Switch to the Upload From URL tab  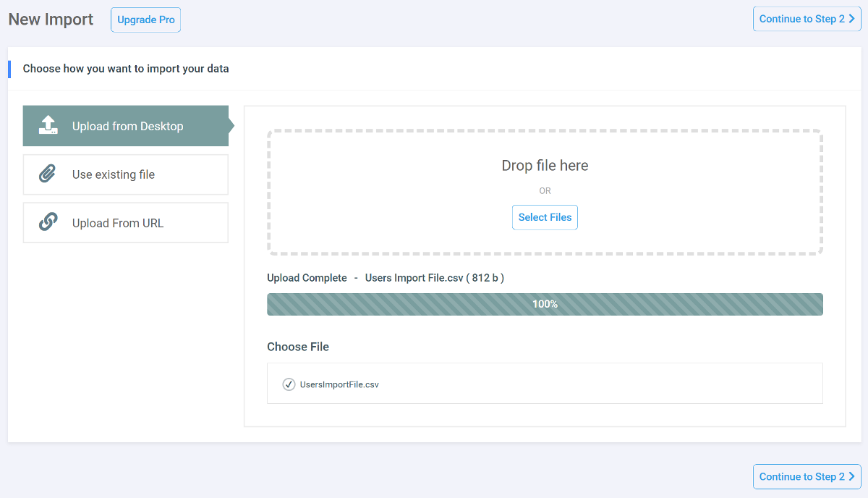pos(125,222)
